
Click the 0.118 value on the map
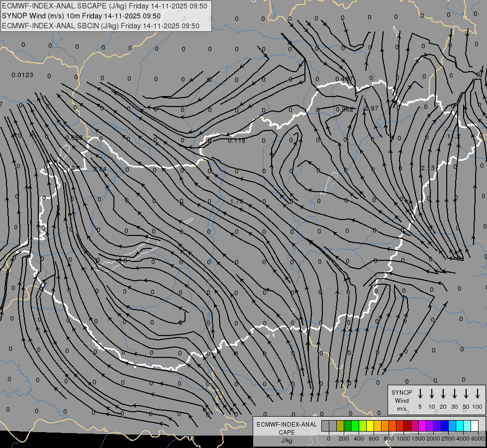[x=237, y=141]
